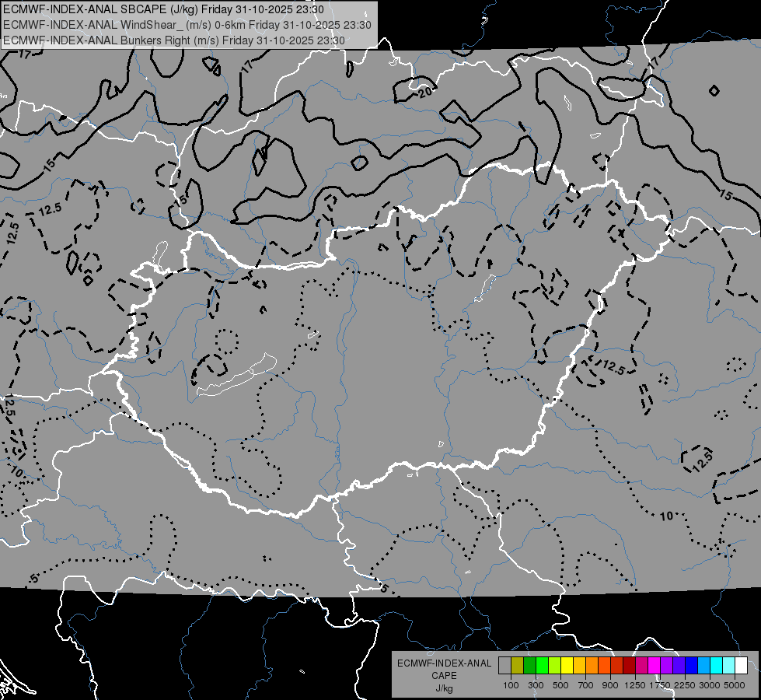Click Lake Balaton outline on the map
The height and width of the screenshot is (700, 761).
pos(236,376)
